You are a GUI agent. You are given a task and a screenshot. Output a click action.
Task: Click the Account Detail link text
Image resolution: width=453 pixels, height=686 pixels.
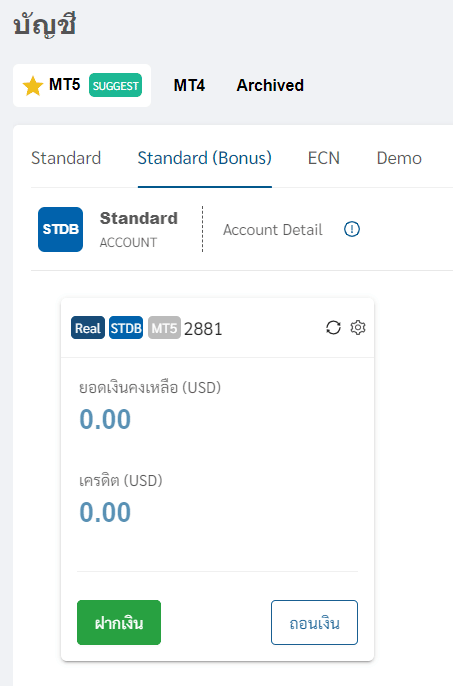click(x=273, y=230)
